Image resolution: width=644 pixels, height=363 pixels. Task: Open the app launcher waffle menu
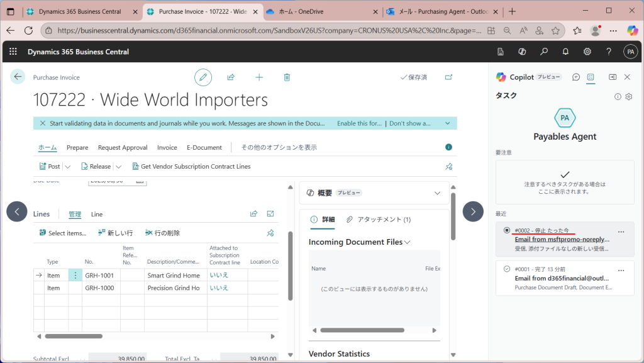(13, 52)
